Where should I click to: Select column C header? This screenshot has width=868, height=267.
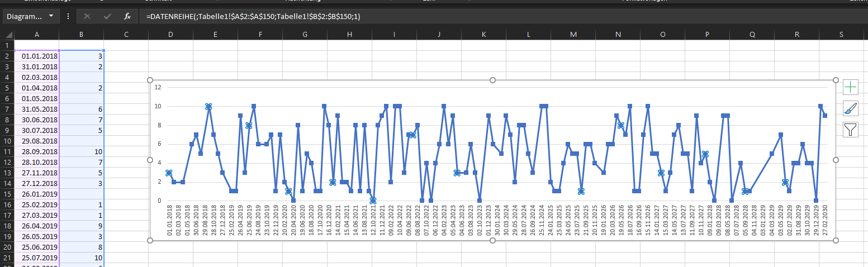click(x=126, y=34)
